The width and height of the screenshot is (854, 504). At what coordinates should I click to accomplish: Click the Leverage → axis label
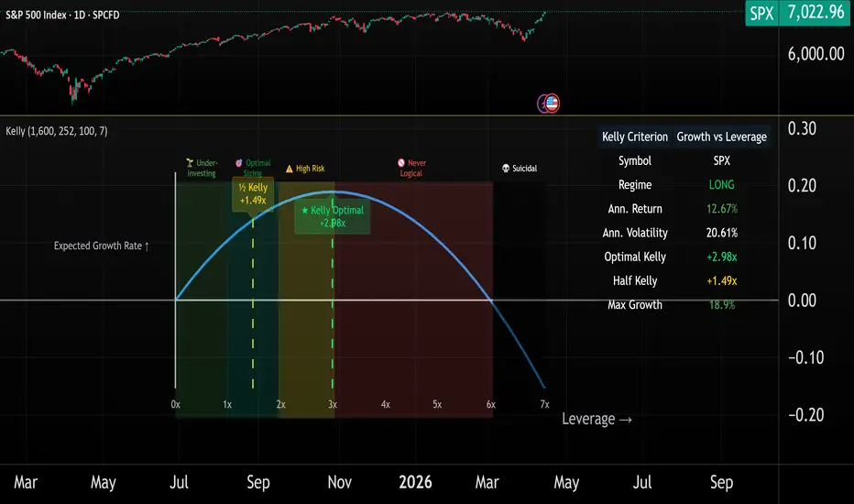pos(597,419)
